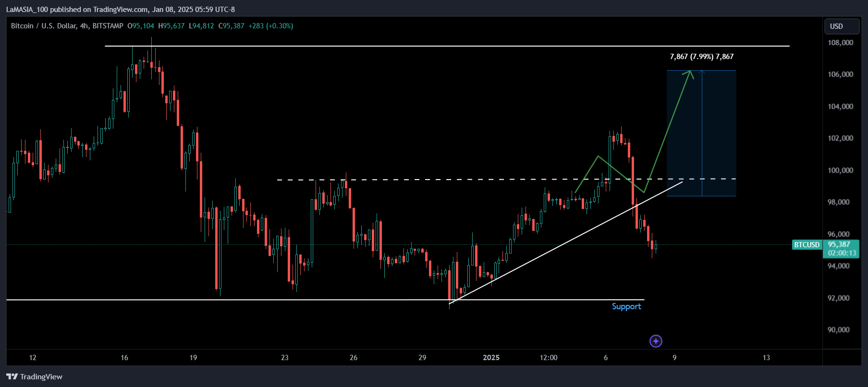Click the open value O95,104
Screen dimensions: 868x387
click(x=141, y=26)
